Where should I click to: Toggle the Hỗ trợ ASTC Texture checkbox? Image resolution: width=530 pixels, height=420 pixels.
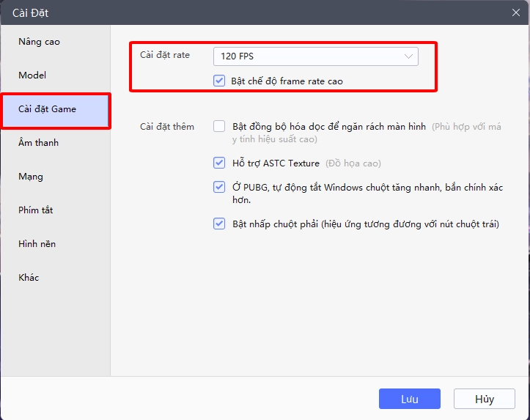pyautogui.click(x=219, y=163)
